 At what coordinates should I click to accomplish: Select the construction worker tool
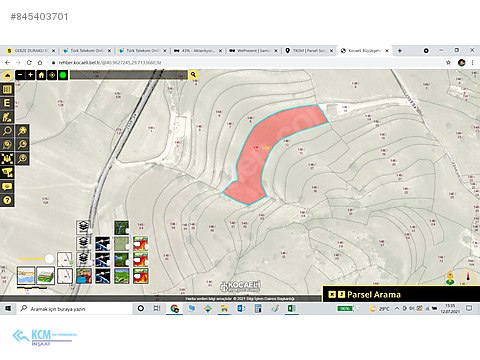[7, 117]
